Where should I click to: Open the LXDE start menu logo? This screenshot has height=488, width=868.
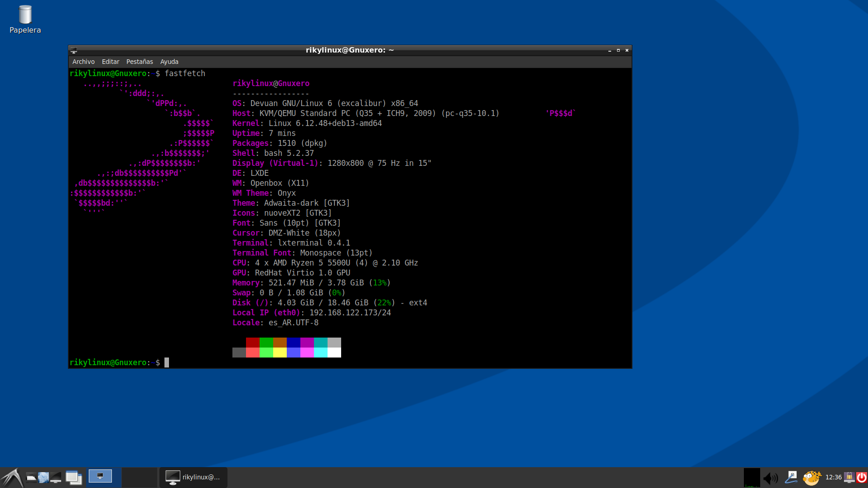pyautogui.click(x=12, y=478)
